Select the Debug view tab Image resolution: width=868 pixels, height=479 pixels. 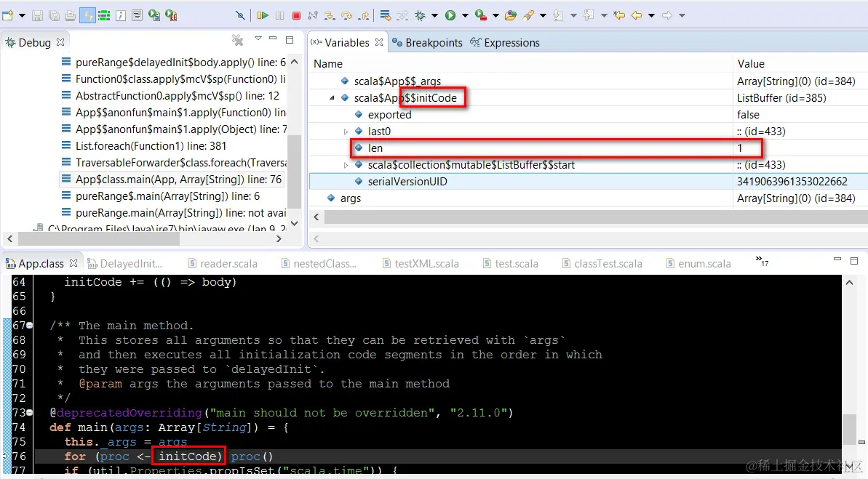34,43
